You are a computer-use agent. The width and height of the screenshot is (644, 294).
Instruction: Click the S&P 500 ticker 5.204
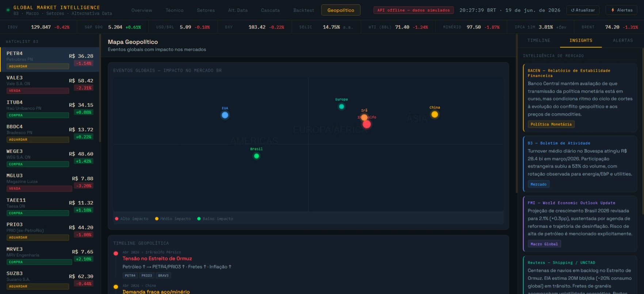coord(115,27)
